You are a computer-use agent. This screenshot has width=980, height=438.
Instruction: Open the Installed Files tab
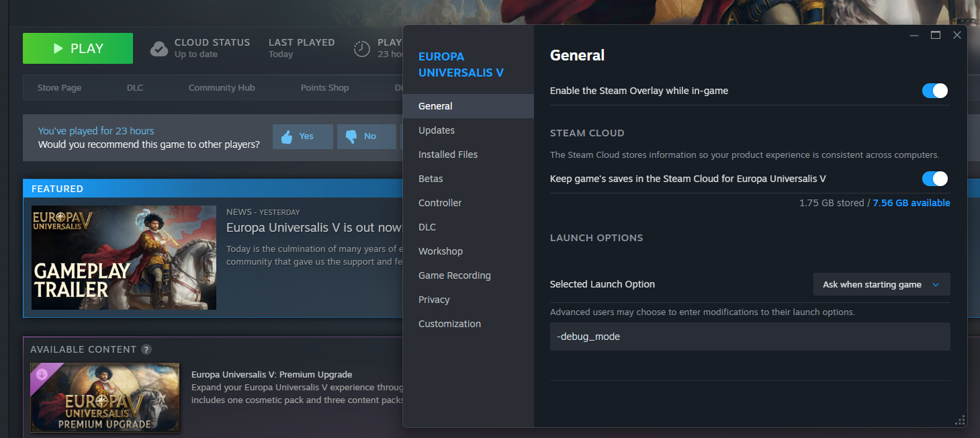coord(468,155)
